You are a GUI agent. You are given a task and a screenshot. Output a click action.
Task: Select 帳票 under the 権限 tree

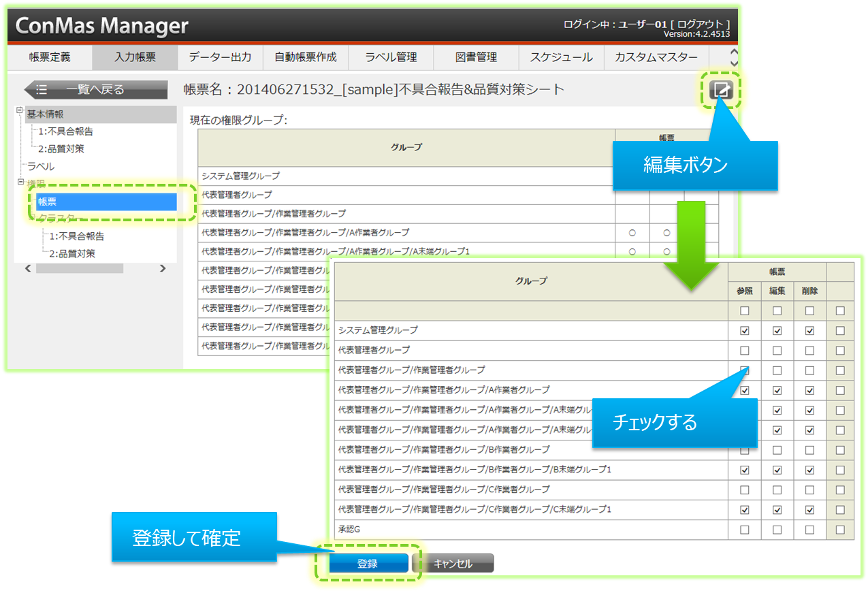click(106, 202)
